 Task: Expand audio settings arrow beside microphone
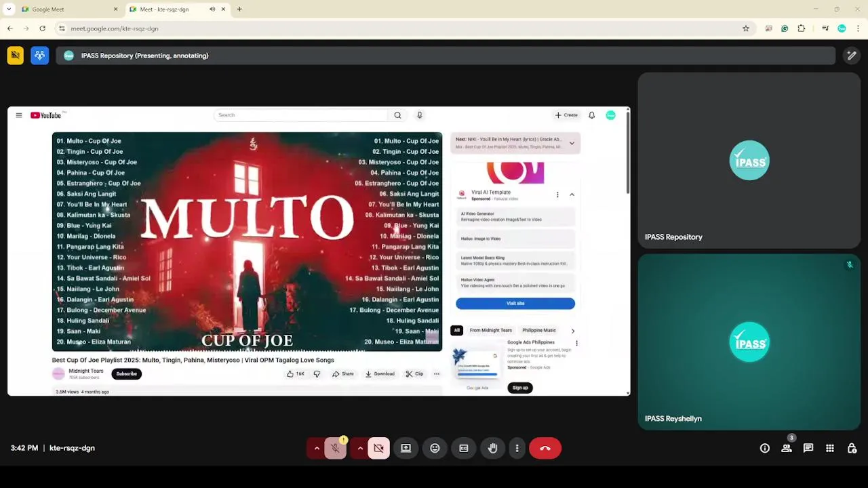pyautogui.click(x=317, y=448)
